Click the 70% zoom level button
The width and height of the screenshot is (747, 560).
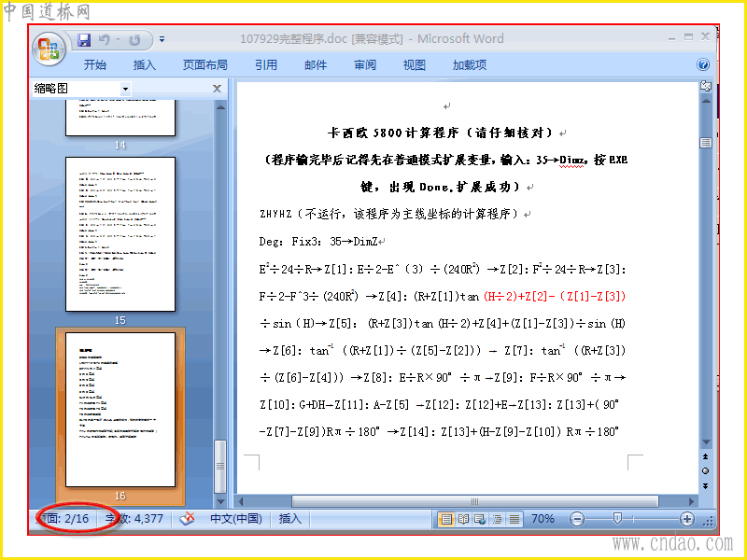pos(543,519)
